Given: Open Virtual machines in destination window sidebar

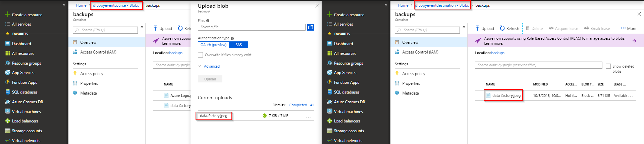Looking at the screenshot, I should tap(345, 112).
